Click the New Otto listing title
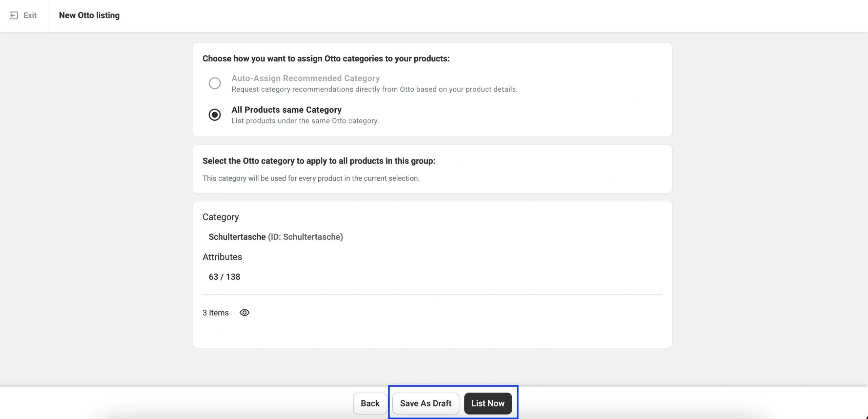This screenshot has height=419, width=868. click(89, 16)
